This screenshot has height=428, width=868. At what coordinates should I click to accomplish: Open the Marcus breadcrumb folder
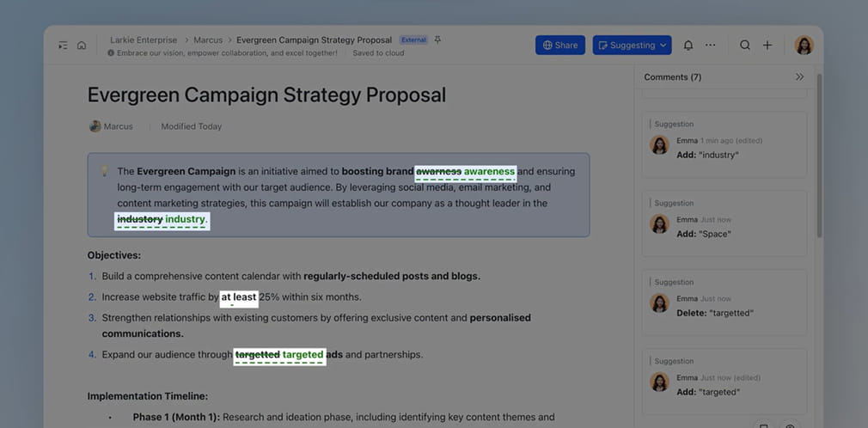(208, 40)
